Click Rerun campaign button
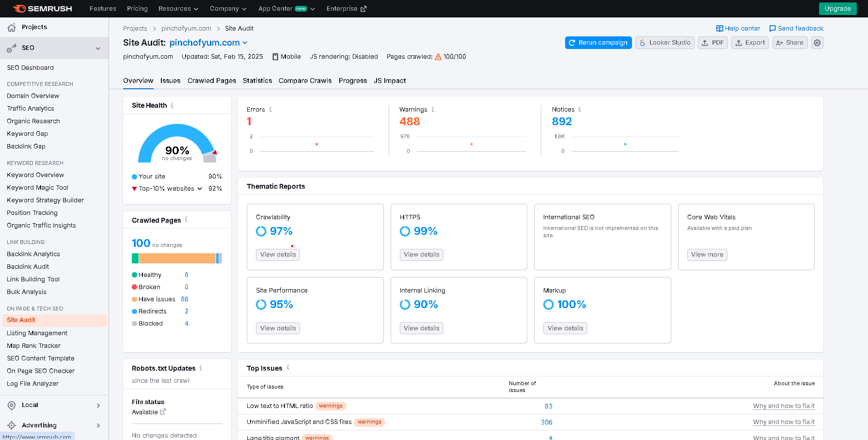 (598, 43)
